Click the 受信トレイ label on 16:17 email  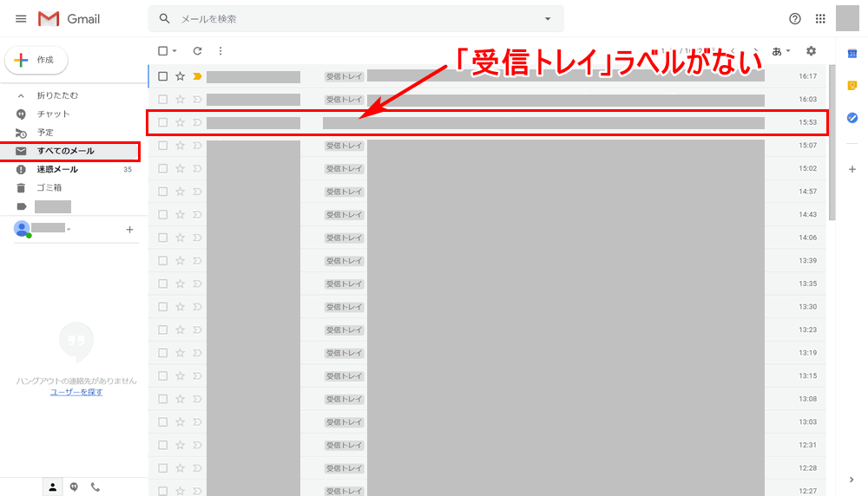tap(344, 76)
